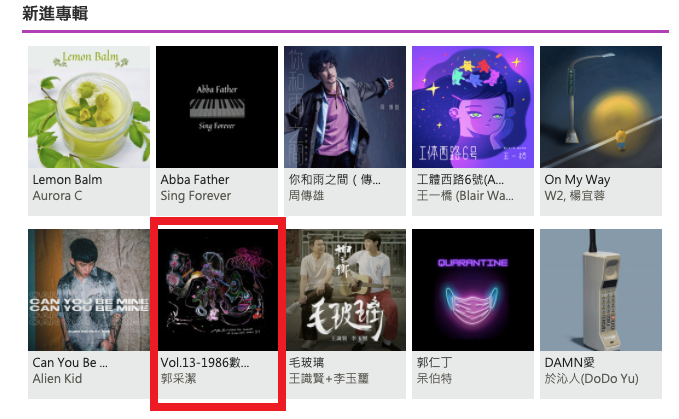The width and height of the screenshot is (679, 419).
Task: Open the 毛玻璃 album cover
Action: point(345,290)
